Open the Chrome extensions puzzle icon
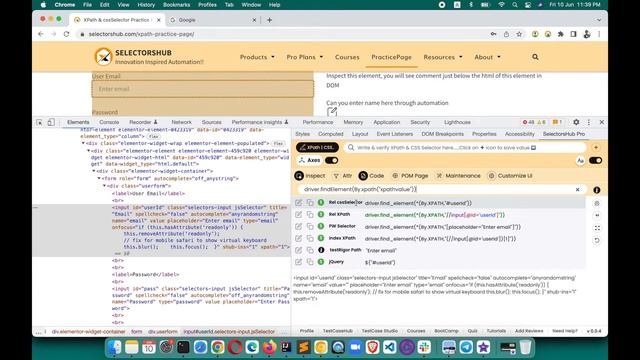 (x=561, y=34)
